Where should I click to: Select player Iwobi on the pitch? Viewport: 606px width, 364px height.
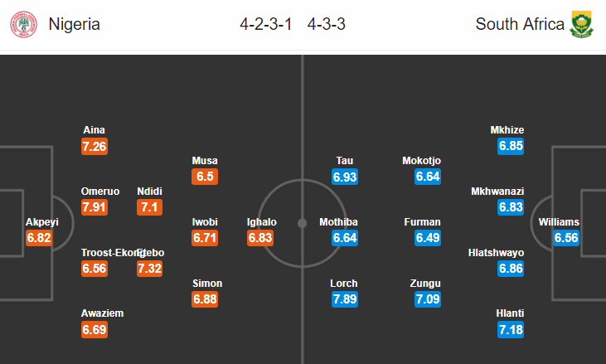[x=205, y=222]
